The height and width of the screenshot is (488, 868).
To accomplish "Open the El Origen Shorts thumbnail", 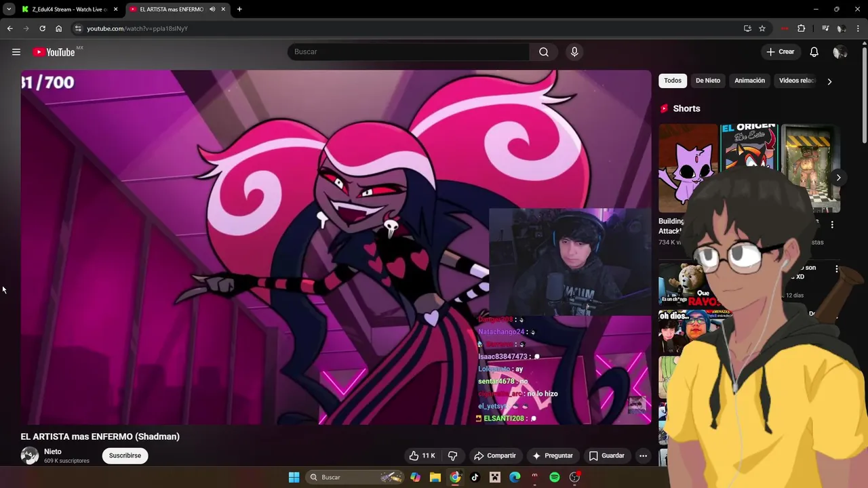I will point(749,147).
